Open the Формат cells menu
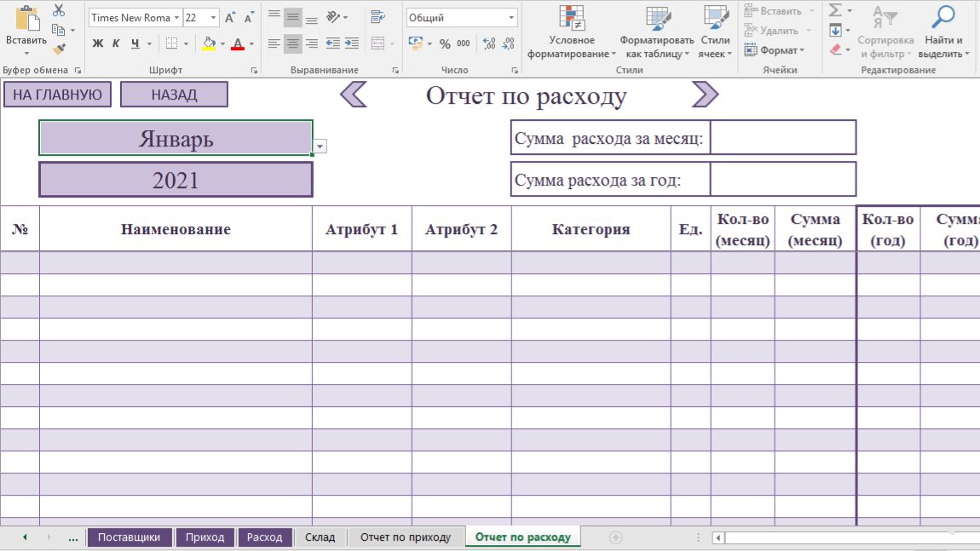Viewport: 980px width, 551px height. [775, 50]
